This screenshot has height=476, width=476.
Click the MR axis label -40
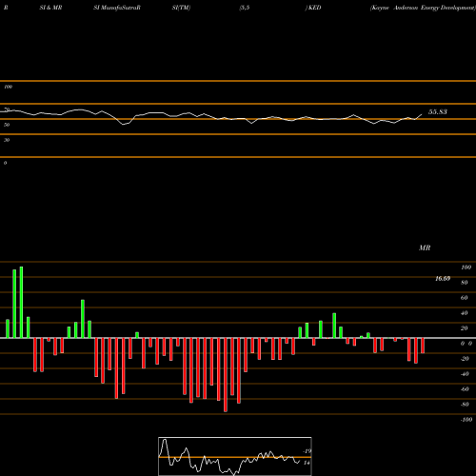pyautogui.click(x=465, y=374)
